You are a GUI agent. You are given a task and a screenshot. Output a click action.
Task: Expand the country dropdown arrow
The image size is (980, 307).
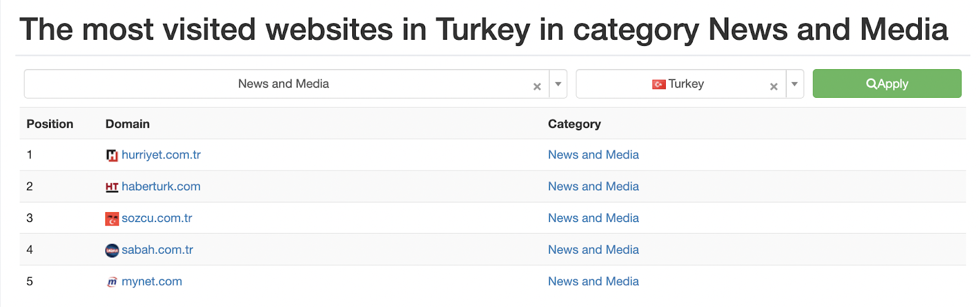(794, 84)
